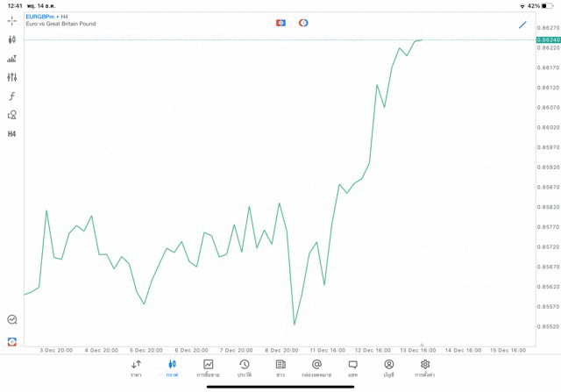Viewport: 561px width, 392px height.
Task: Open chart settings sliders icon
Action: (12, 77)
